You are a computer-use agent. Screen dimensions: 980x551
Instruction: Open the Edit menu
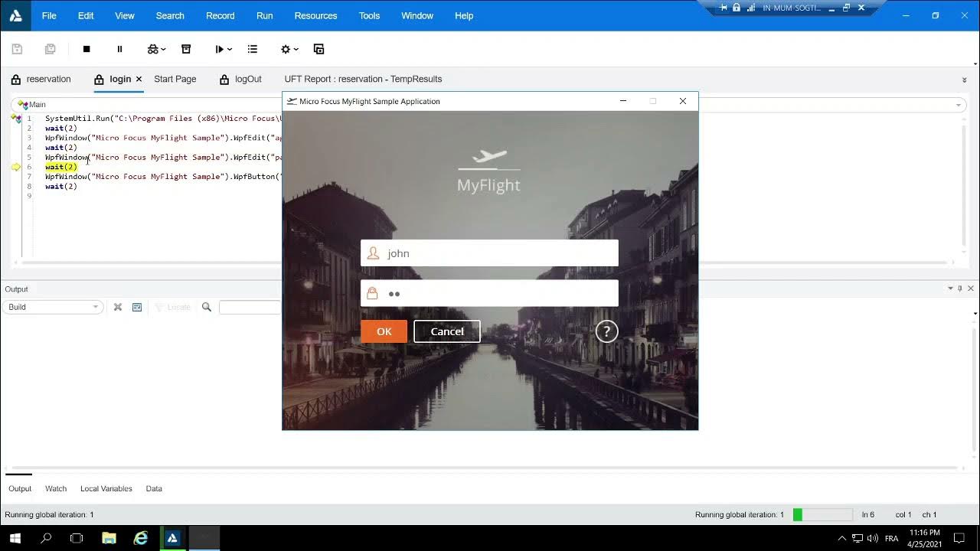86,15
